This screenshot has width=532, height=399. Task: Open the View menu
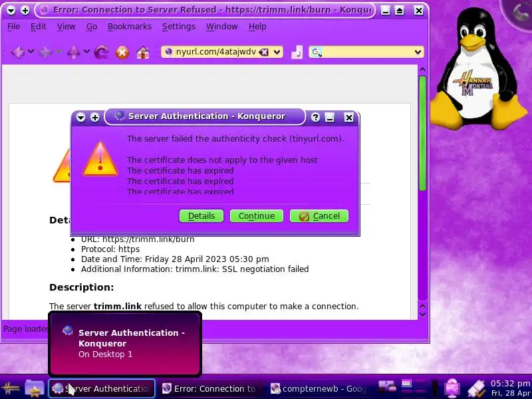(x=66, y=27)
